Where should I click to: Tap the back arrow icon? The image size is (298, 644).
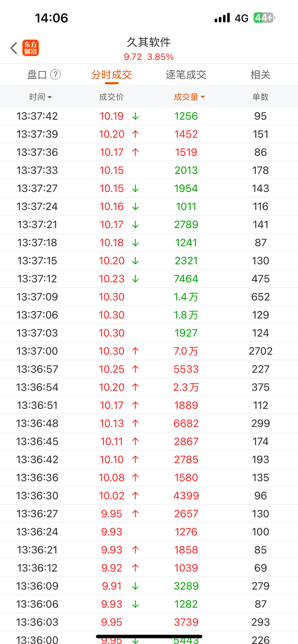[14, 48]
